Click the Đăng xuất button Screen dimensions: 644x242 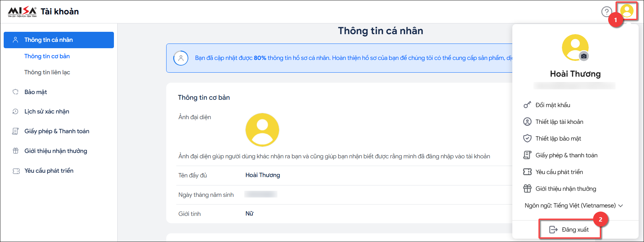coord(569,229)
